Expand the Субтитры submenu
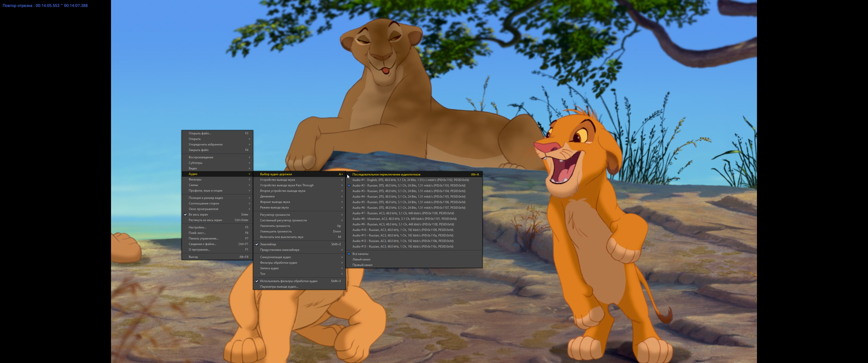 [x=196, y=163]
